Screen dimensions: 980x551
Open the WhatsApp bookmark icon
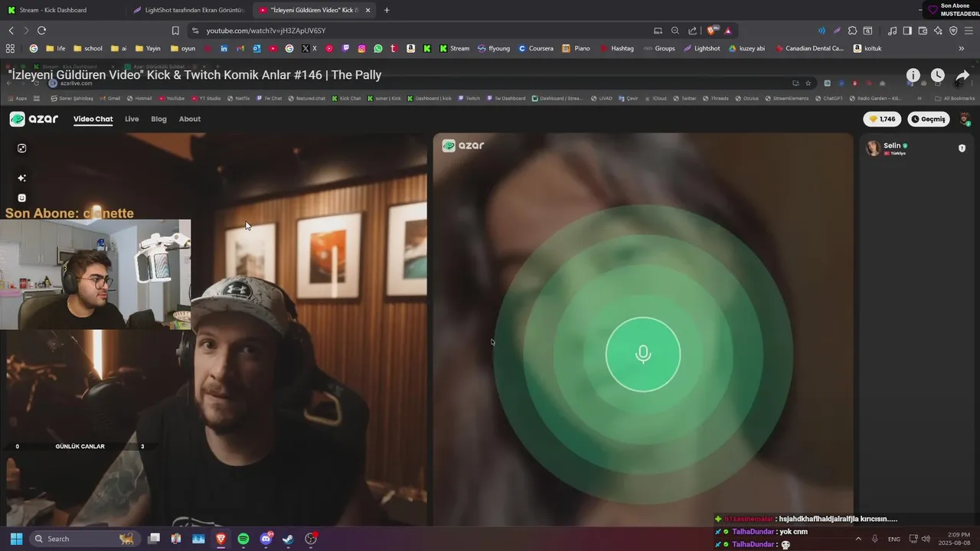(x=378, y=48)
